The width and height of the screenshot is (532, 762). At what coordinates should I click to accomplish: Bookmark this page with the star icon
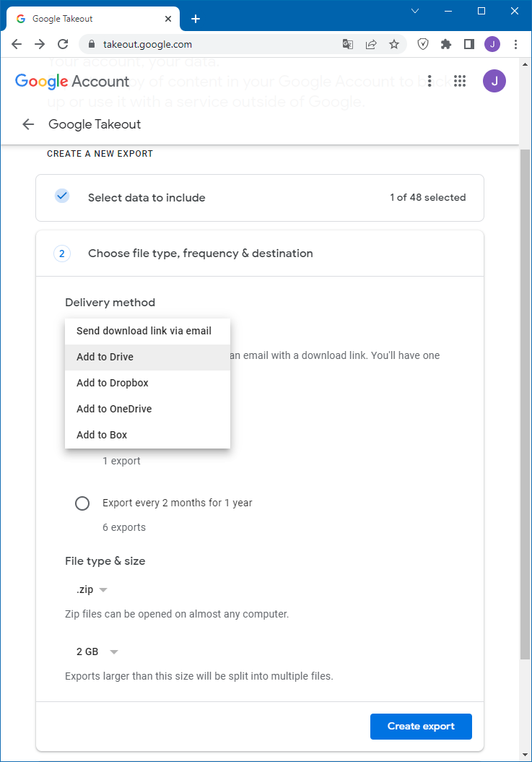[x=394, y=44]
